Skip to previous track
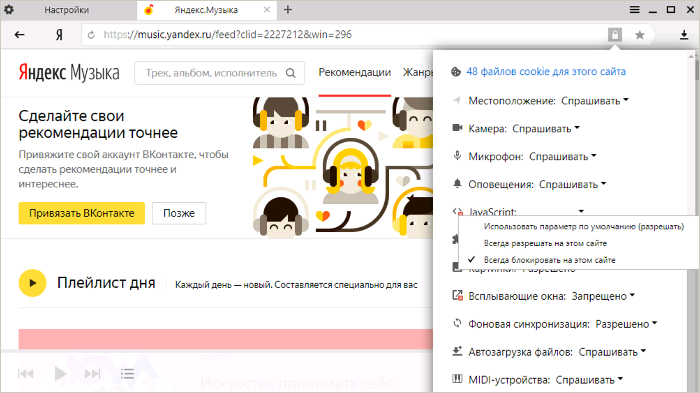Image resolution: width=700 pixels, height=393 pixels. (x=25, y=373)
